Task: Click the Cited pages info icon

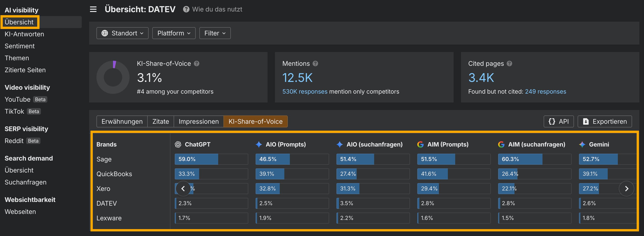Action: (x=509, y=63)
